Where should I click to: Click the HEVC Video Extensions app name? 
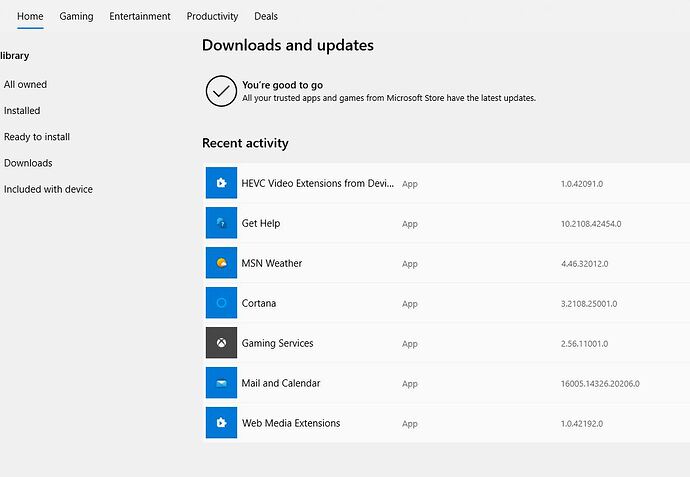(317, 183)
